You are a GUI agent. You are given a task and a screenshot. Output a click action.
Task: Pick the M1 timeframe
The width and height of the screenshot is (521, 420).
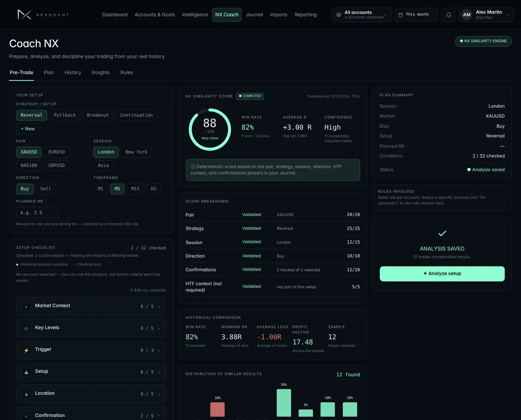click(x=101, y=189)
